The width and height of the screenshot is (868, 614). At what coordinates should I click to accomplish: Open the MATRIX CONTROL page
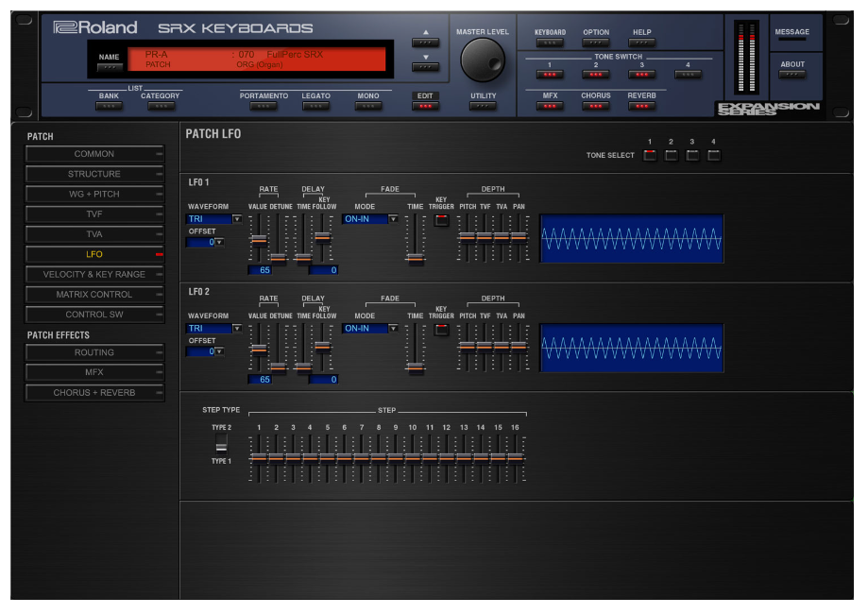pos(94,295)
